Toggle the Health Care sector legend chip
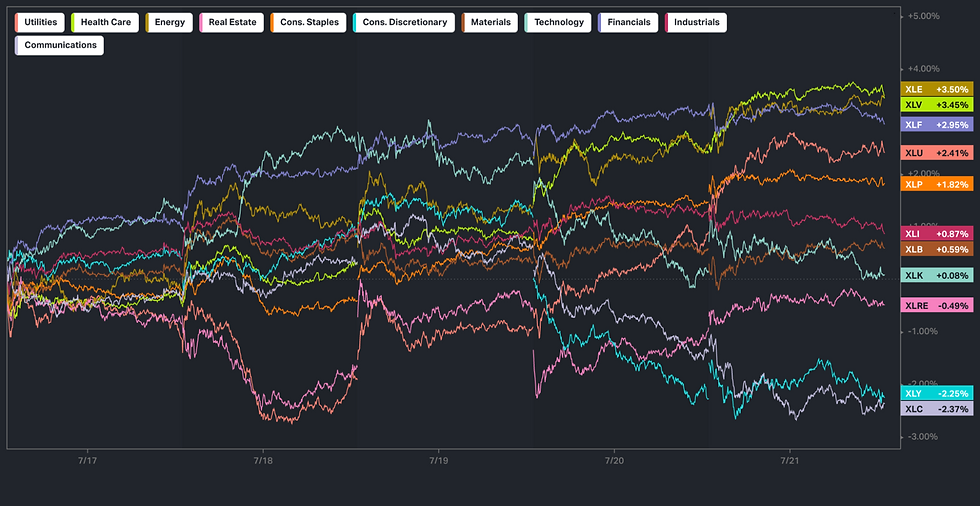980x506 pixels. [106, 22]
